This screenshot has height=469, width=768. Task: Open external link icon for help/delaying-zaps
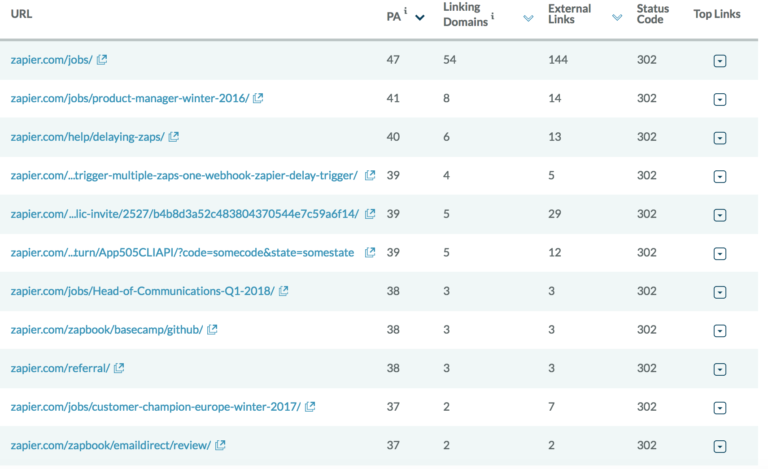pos(173,137)
